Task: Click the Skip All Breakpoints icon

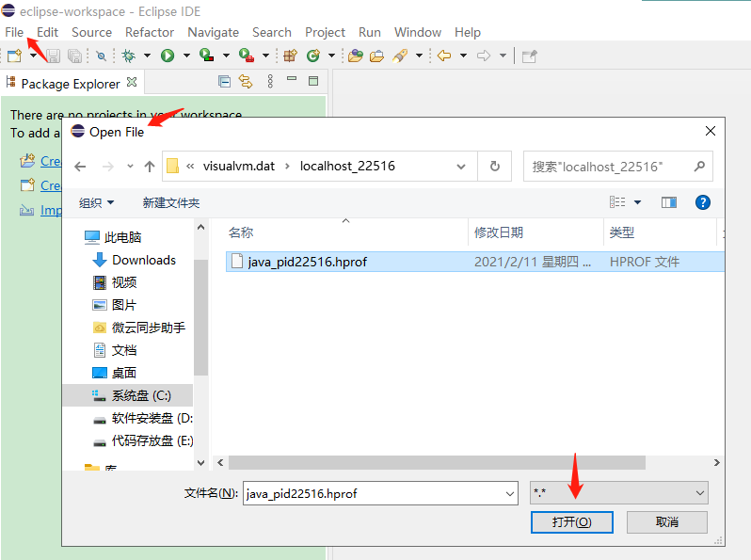Action: click(x=101, y=56)
